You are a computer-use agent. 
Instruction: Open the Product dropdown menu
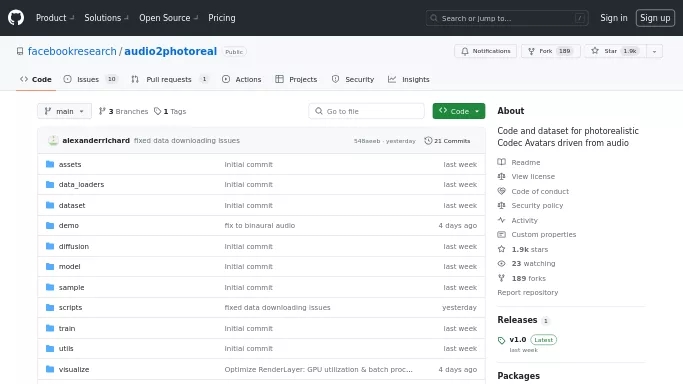coord(55,18)
